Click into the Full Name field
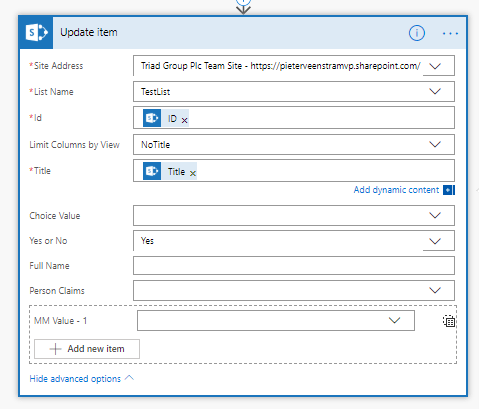This screenshot has height=409, width=479. tap(294, 265)
